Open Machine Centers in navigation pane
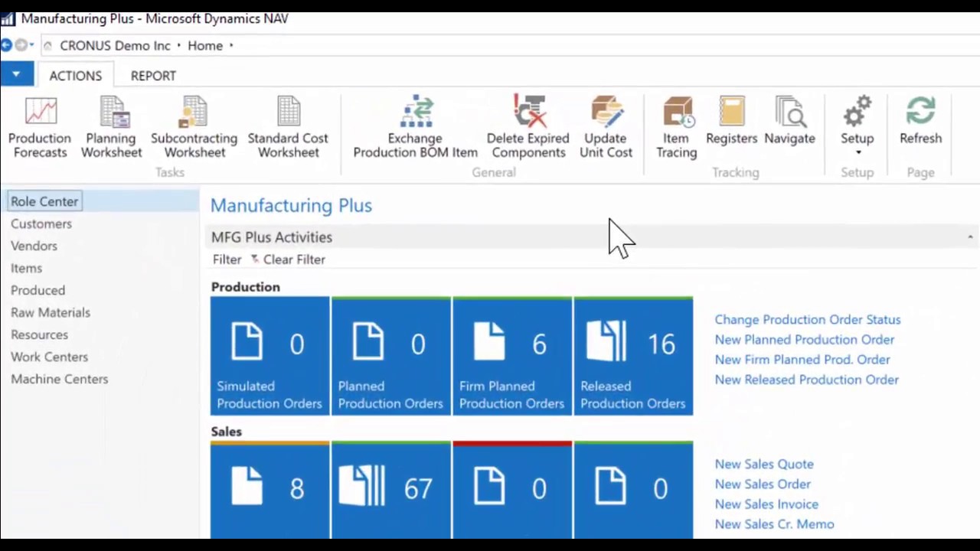 tap(59, 379)
